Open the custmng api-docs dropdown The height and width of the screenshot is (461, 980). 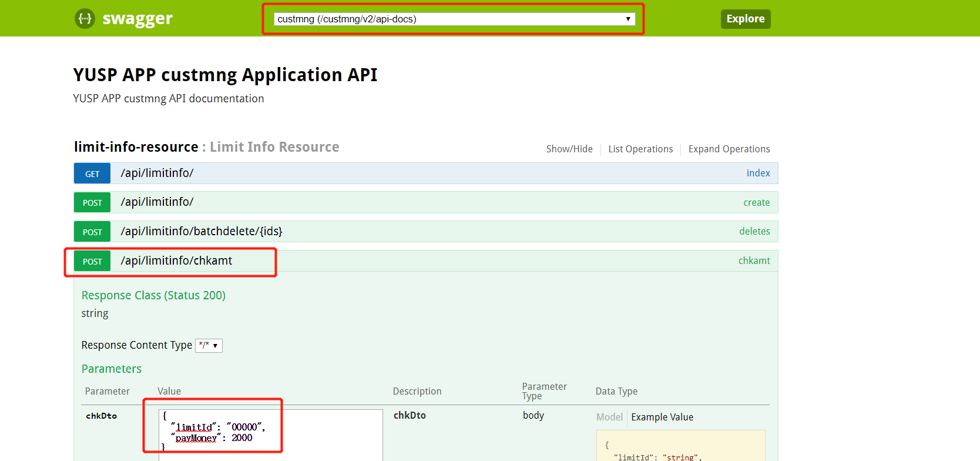click(x=454, y=19)
